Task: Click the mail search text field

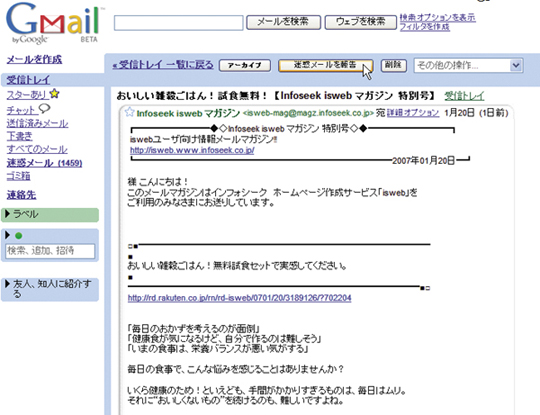Action: pos(178,23)
